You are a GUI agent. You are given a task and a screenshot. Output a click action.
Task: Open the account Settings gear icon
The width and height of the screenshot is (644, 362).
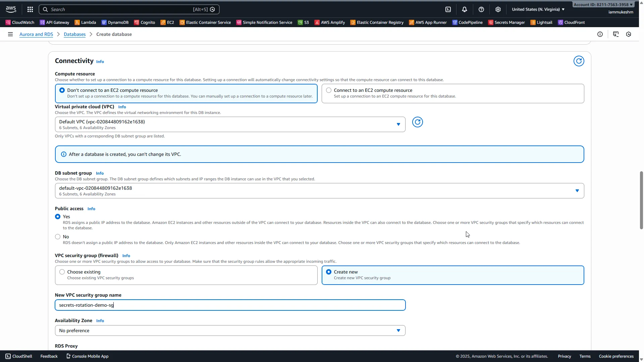click(498, 9)
